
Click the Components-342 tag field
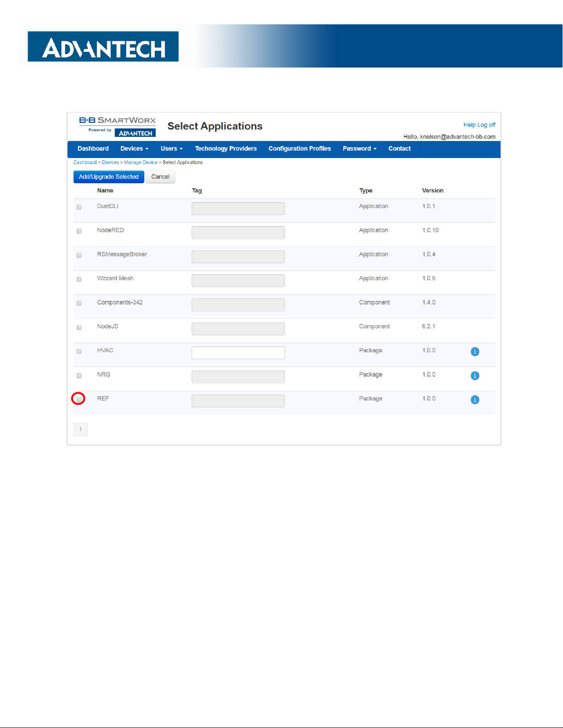click(238, 305)
